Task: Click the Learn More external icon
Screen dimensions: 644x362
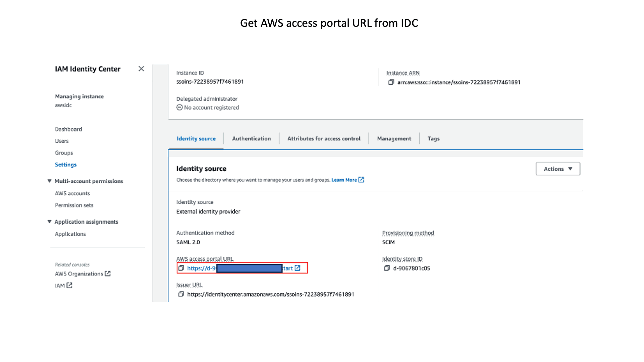Action: (361, 180)
